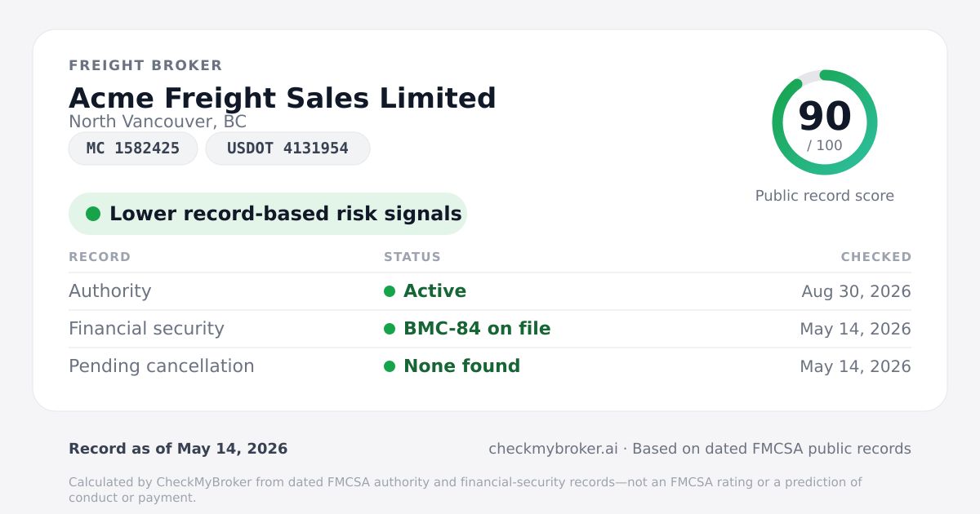This screenshot has width=980, height=514.
Task: Click the green dot beside Active status
Action: click(390, 291)
